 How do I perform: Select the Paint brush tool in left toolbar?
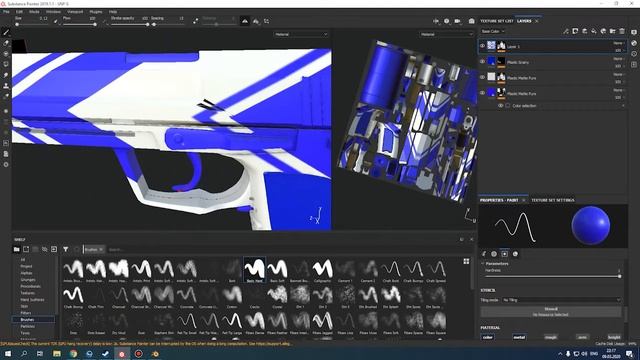(6, 32)
